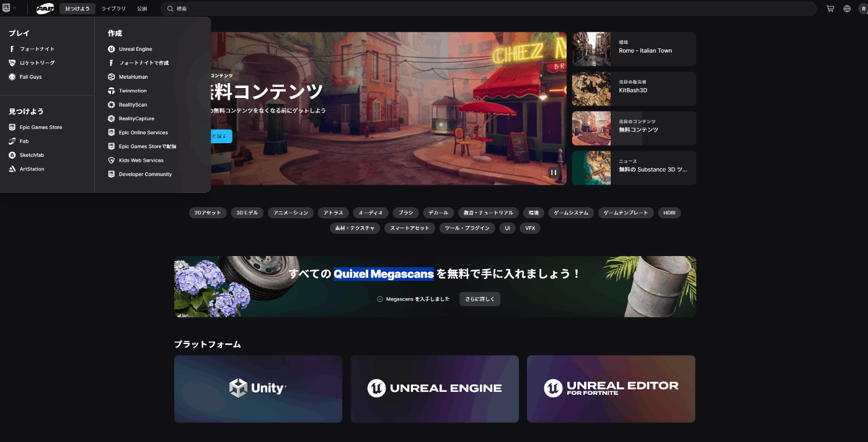Open the Rome - Italian Town card
Viewport: 868px width, 442px height.
[634, 49]
